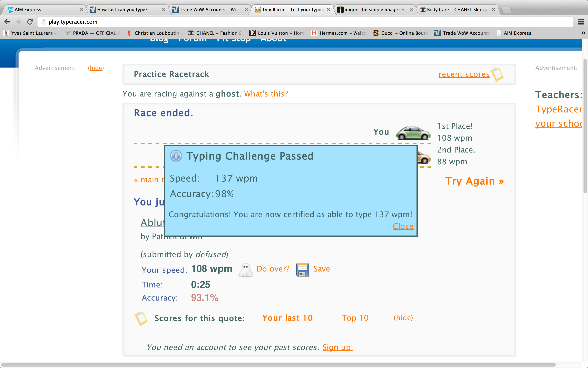Click the recent scores notepad icon
The image size is (588, 368).
pos(497,74)
